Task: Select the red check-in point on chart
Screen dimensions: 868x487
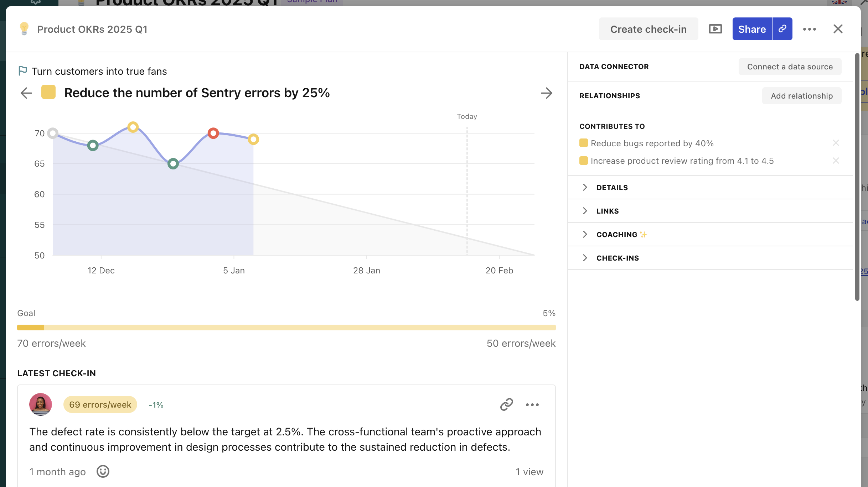Action: pos(213,133)
